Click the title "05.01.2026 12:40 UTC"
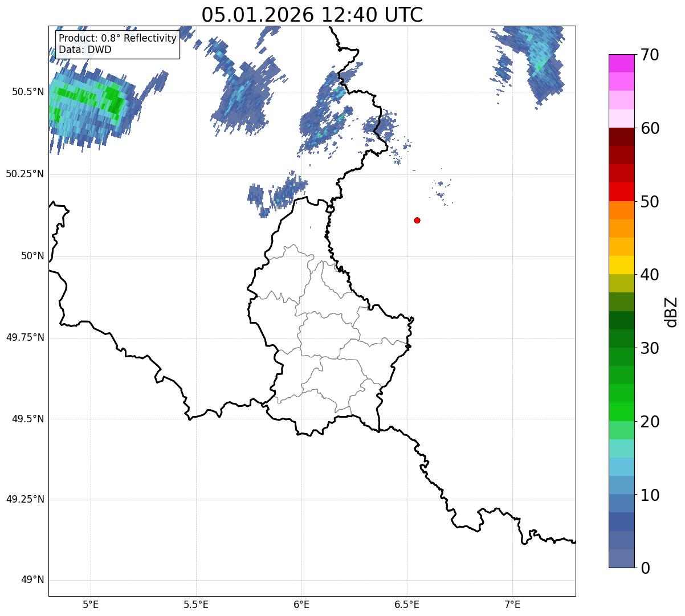This screenshot has width=685, height=616. pos(312,14)
